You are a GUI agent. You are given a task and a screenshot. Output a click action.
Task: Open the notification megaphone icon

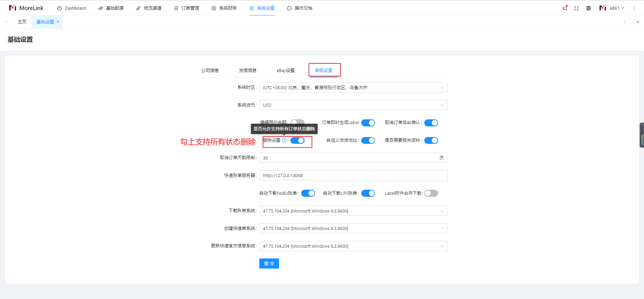coord(565,8)
